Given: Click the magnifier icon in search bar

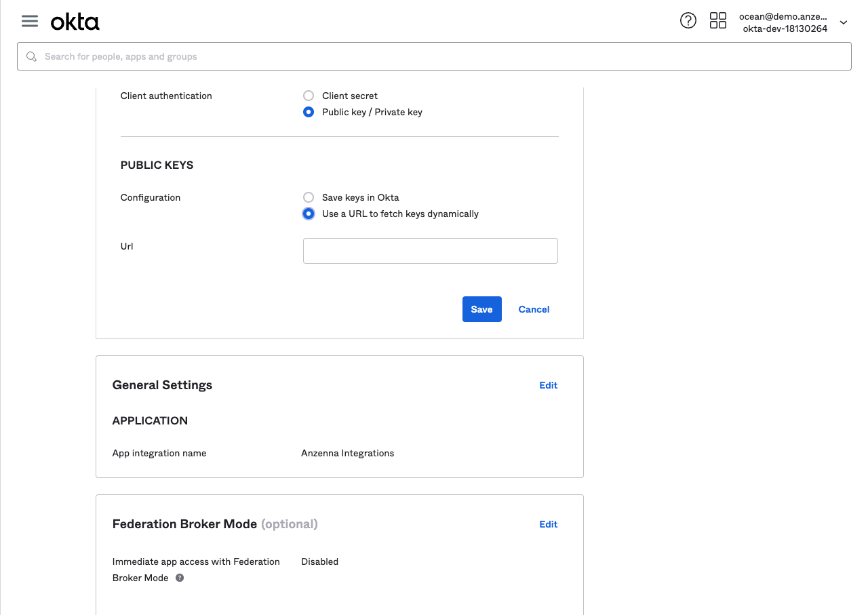Looking at the screenshot, I should (x=31, y=57).
